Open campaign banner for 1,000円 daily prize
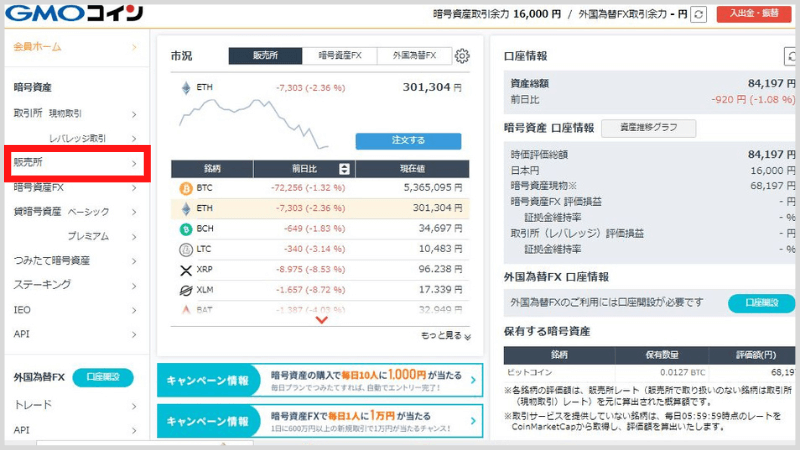The width and height of the screenshot is (800, 450). tap(320, 380)
